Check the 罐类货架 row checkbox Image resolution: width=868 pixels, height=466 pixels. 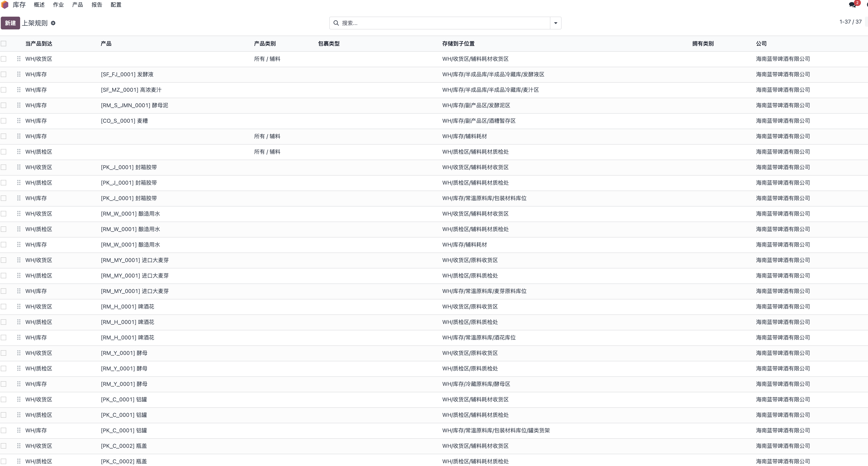(x=4, y=430)
